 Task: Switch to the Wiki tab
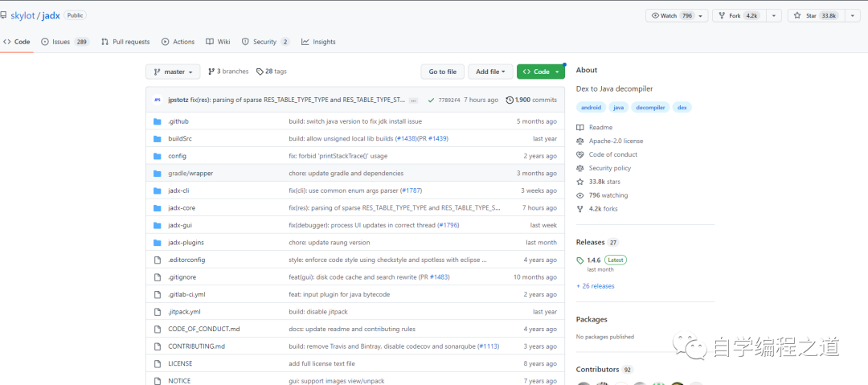(218, 42)
